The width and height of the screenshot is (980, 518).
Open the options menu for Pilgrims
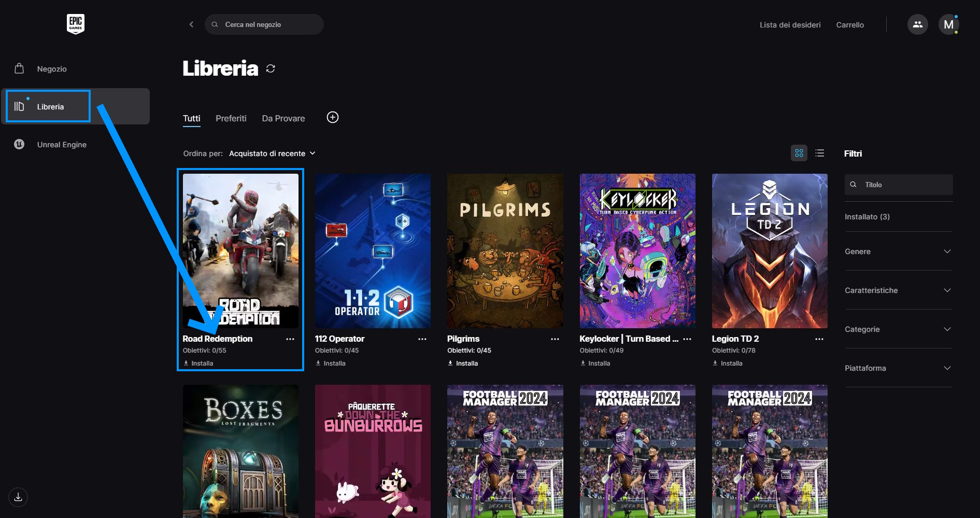point(555,339)
